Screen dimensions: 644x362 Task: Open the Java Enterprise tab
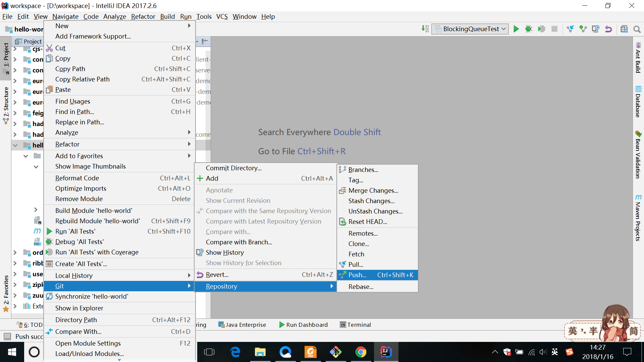(x=242, y=325)
